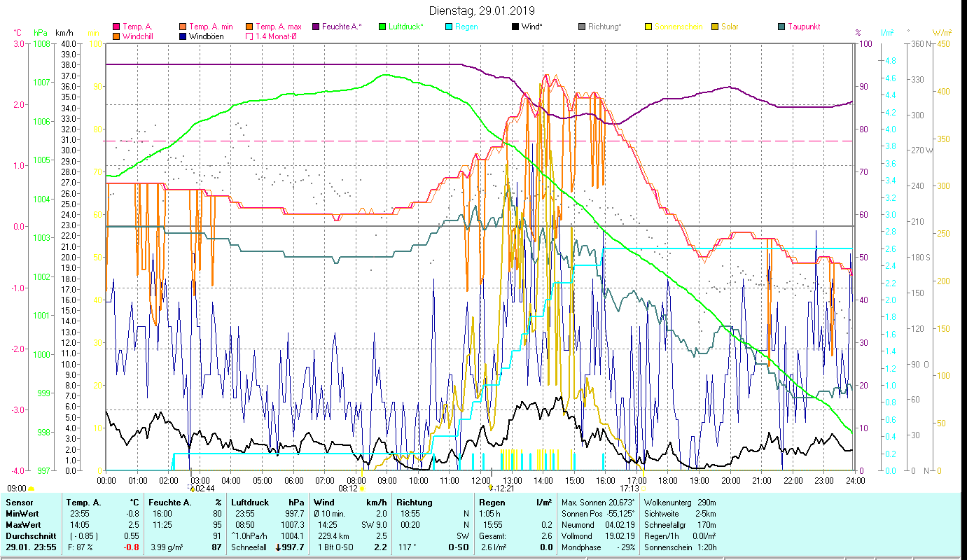The image size is (967, 560).
Task: Click the yellow Sonnenschein legend square
Action: click(648, 27)
